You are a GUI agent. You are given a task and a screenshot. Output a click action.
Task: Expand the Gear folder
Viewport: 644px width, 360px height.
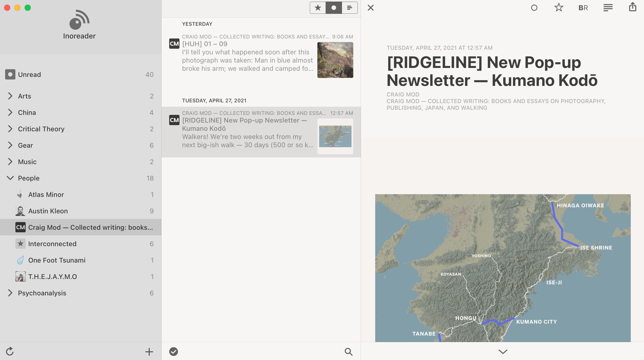click(x=10, y=145)
